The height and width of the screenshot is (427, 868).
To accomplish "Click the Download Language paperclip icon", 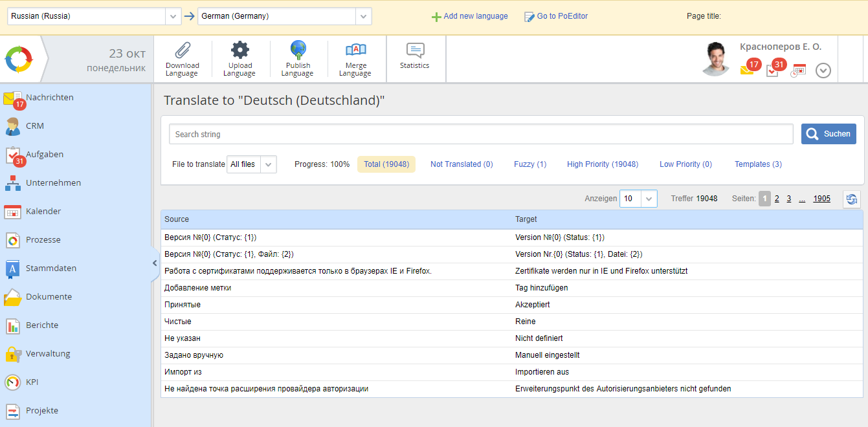I will pyautogui.click(x=182, y=50).
